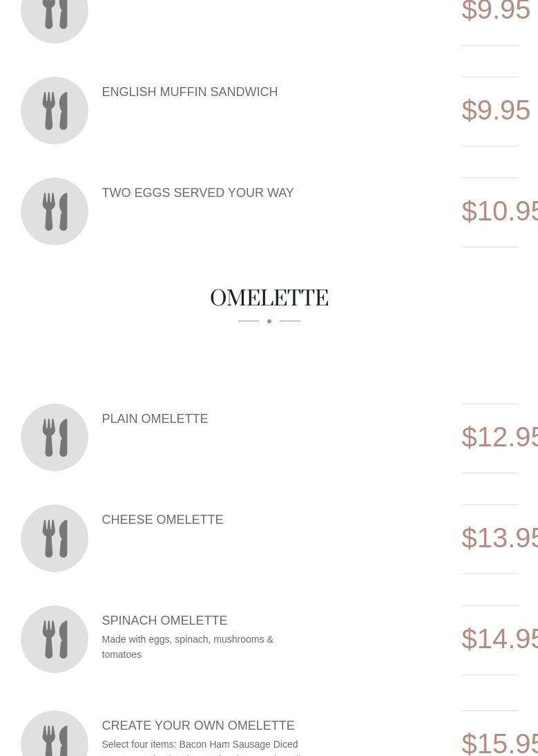Open the English Muffin Sandwich item title

pos(189,92)
